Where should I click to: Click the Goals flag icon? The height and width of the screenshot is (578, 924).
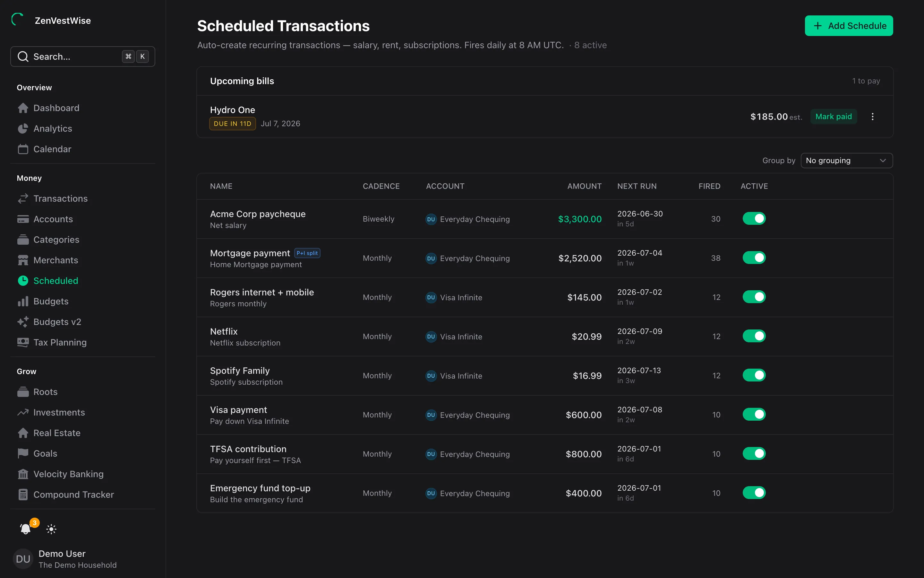[23, 453]
